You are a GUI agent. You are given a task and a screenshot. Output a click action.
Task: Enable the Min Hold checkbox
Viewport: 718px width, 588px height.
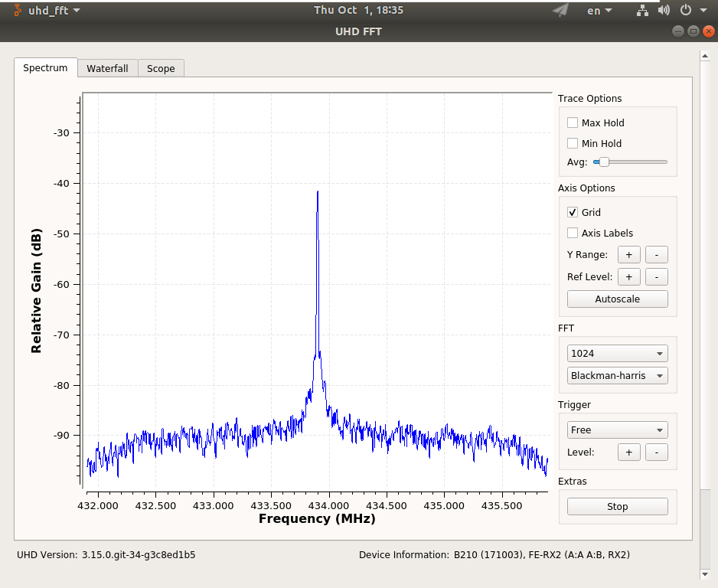point(573,143)
